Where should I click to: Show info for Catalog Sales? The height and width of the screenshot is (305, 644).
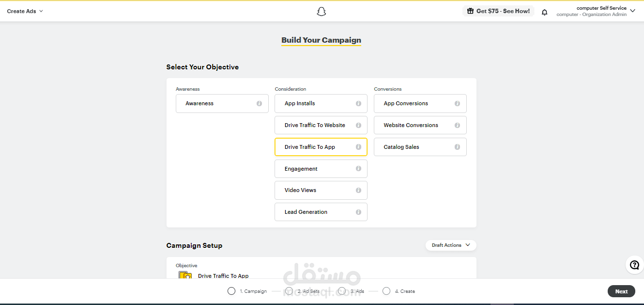pyautogui.click(x=457, y=147)
